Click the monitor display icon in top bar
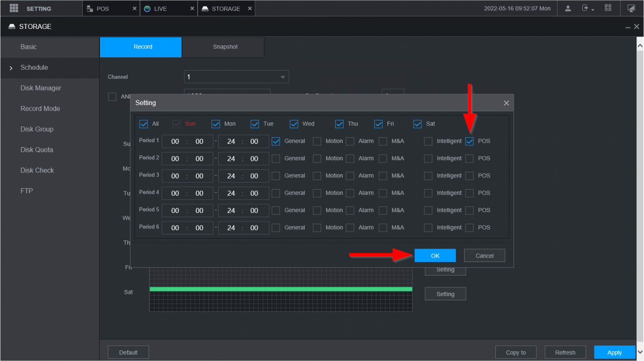 click(x=631, y=8)
